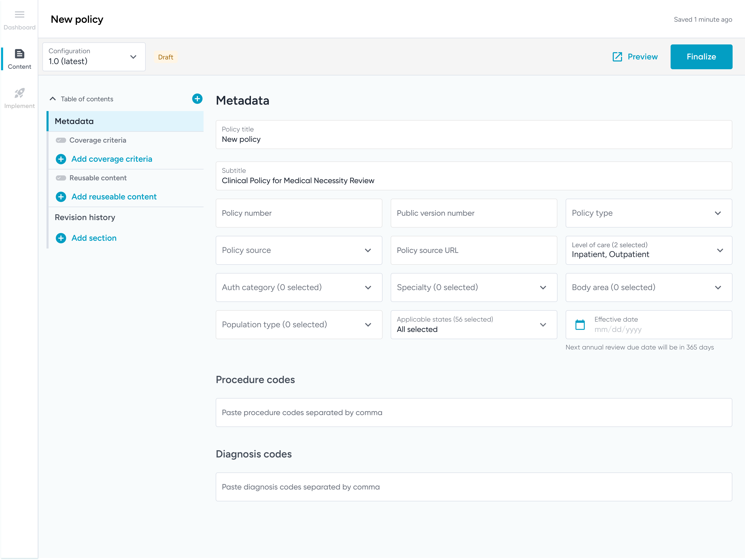
Task: Focus the Policy title field
Action: tap(474, 135)
